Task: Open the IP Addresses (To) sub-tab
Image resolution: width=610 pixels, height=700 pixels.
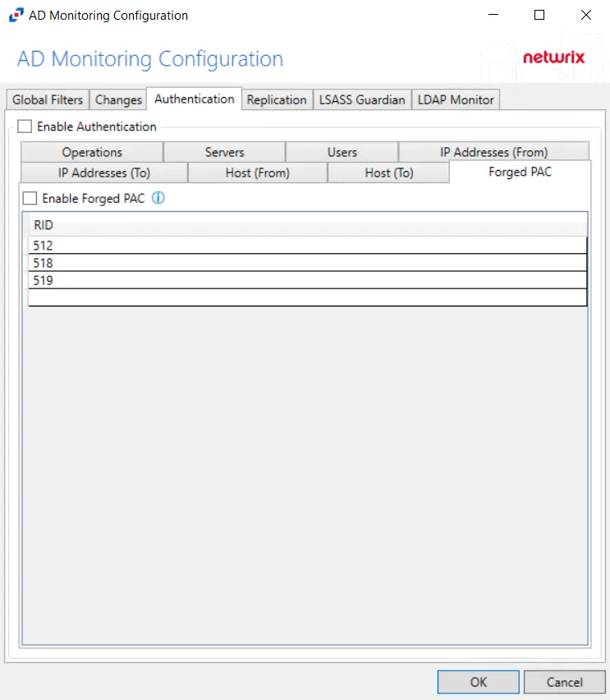Action: (x=104, y=173)
